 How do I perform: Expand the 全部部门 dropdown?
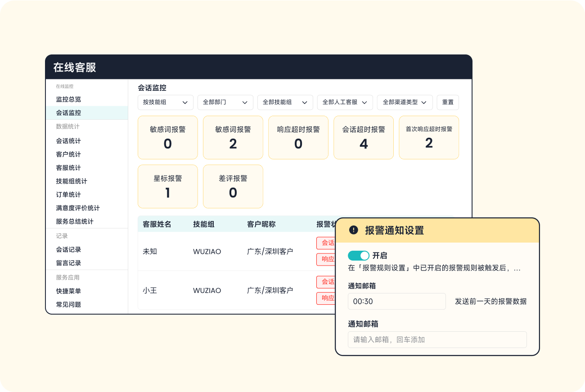click(225, 102)
